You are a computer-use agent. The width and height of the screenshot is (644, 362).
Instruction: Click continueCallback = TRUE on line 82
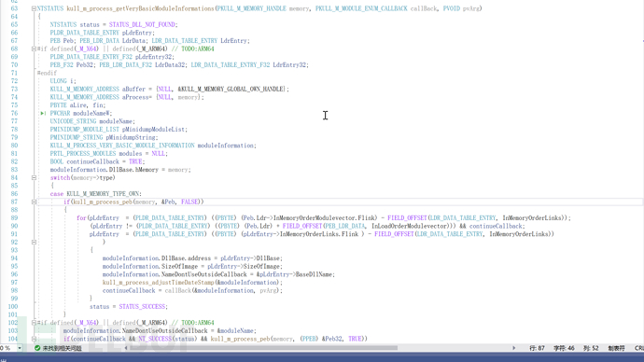105,161
